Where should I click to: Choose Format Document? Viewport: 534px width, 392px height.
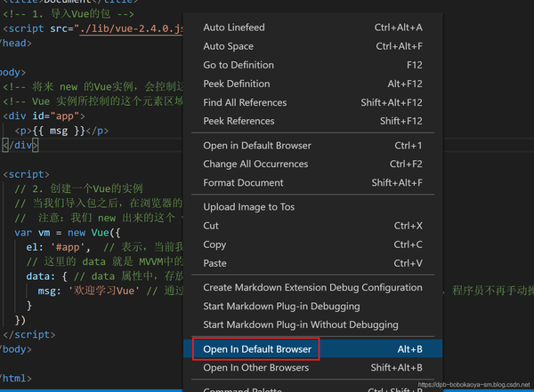(312, 183)
